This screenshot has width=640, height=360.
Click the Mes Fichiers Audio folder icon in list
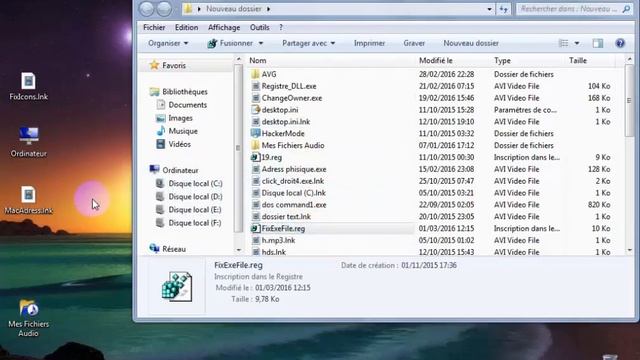point(256,145)
